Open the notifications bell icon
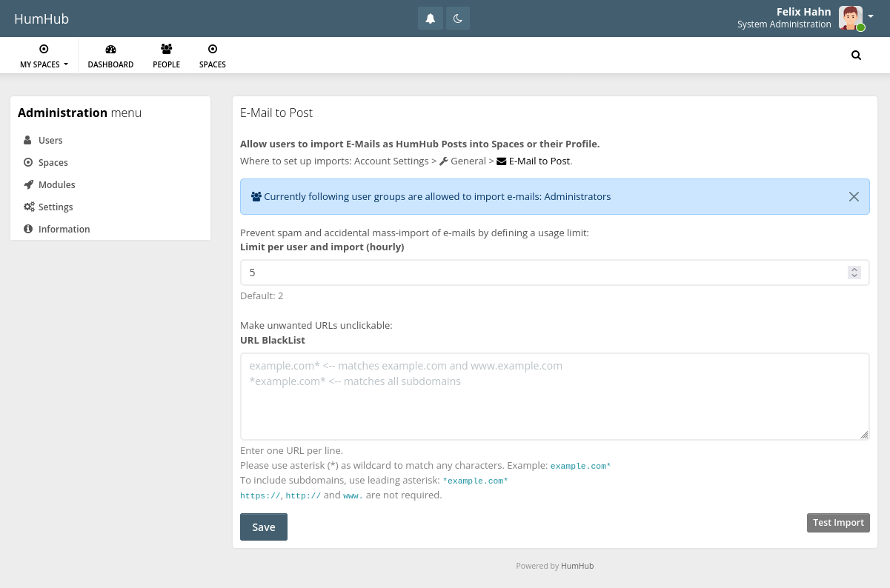Screen dimensions: 890x588 [x=430, y=19]
